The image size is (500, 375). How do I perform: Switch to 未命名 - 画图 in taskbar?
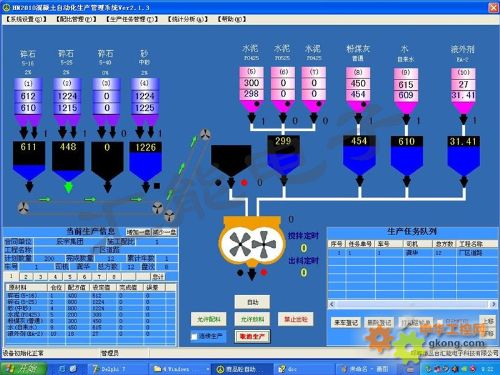tap(368, 369)
